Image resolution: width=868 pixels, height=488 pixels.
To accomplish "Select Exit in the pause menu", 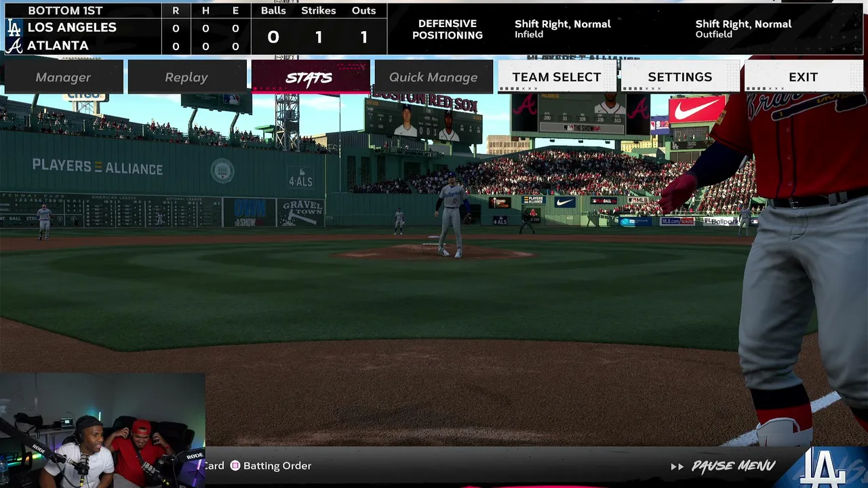I will 804,77.
